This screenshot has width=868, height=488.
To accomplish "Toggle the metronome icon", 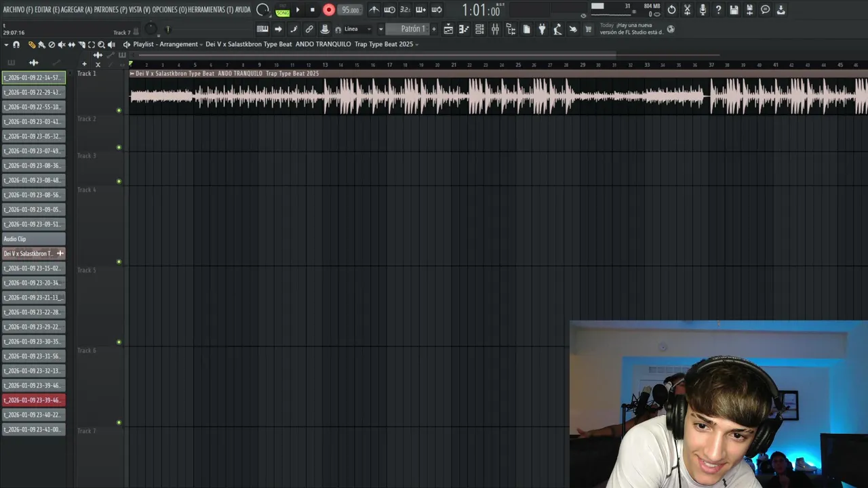I will 374,9.
